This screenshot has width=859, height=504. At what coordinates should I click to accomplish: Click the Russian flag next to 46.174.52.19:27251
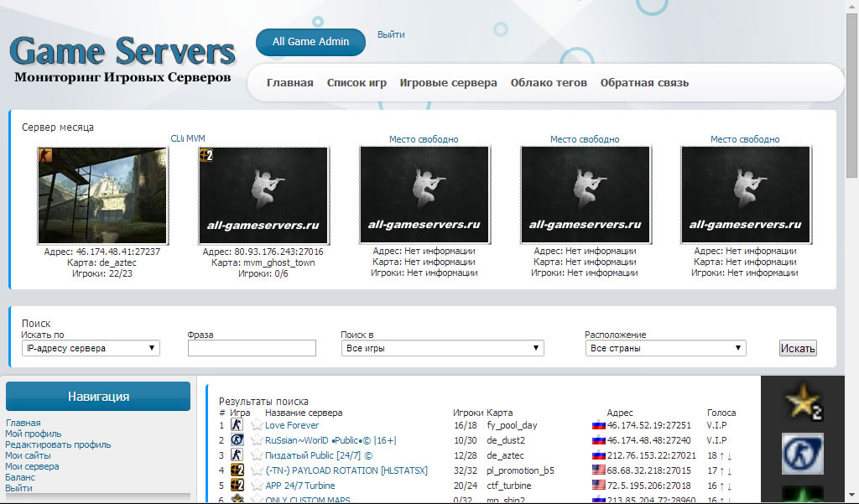coord(598,425)
